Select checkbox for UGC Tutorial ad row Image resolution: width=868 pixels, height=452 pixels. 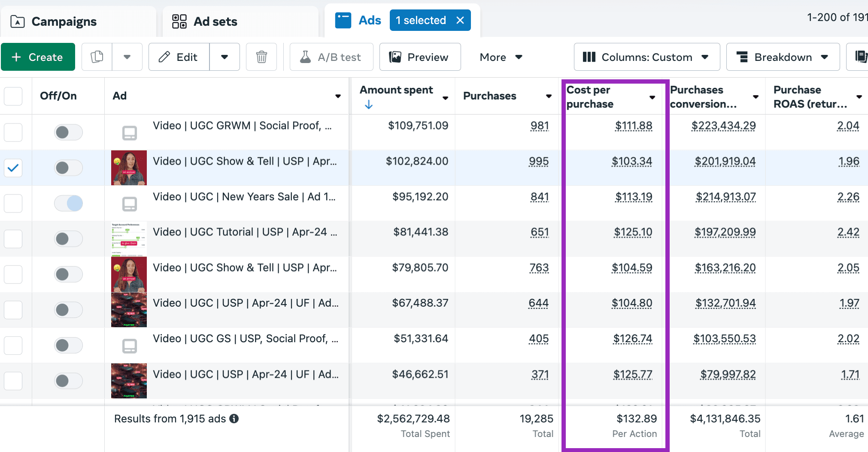coord(13,239)
